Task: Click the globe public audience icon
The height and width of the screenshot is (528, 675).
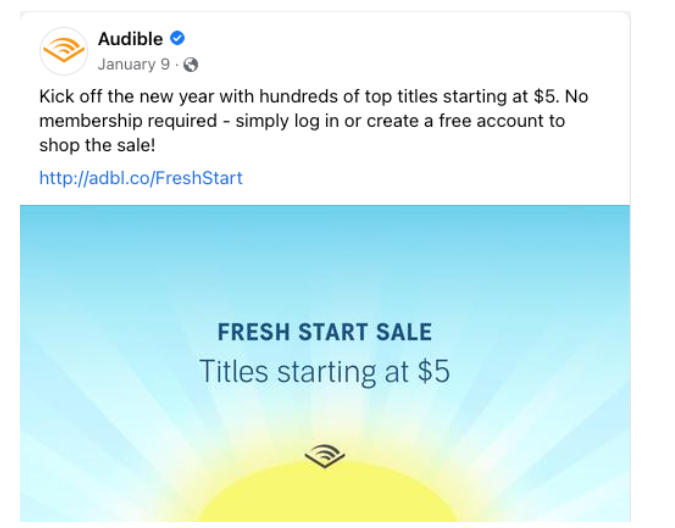Action: (191, 65)
